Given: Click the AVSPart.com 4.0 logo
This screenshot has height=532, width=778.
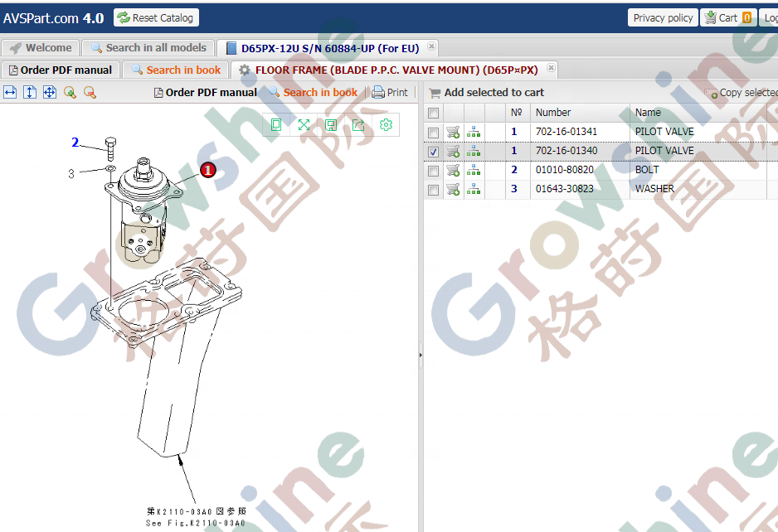Looking at the screenshot, I should (54, 18).
